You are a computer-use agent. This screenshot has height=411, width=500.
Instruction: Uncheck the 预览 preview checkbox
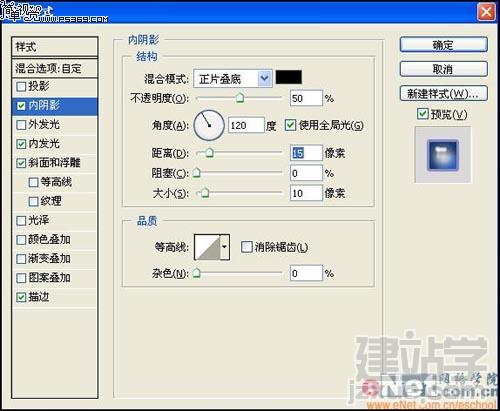click(423, 114)
